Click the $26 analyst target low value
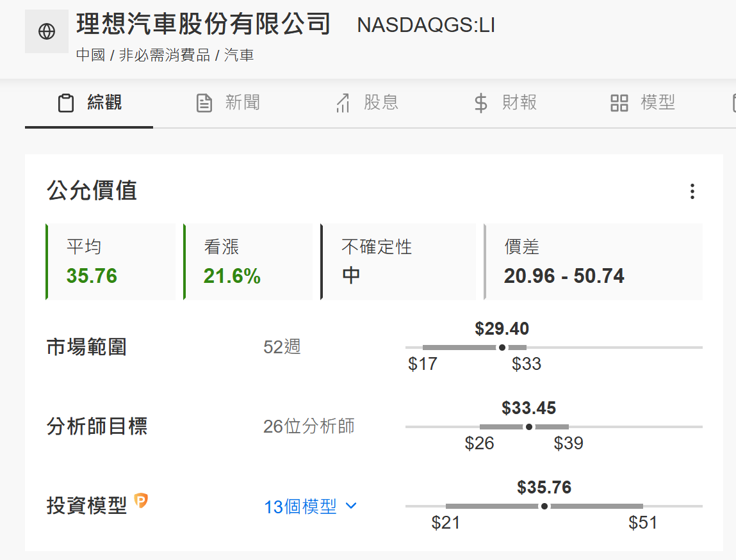This screenshot has width=736, height=560. click(x=479, y=444)
